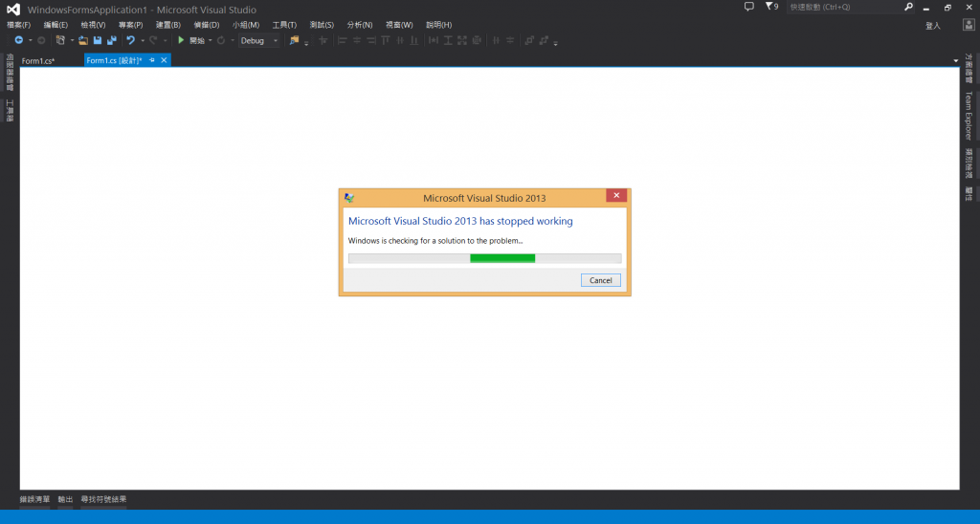
Task: Click the green progress bar in dialog
Action: click(x=502, y=258)
